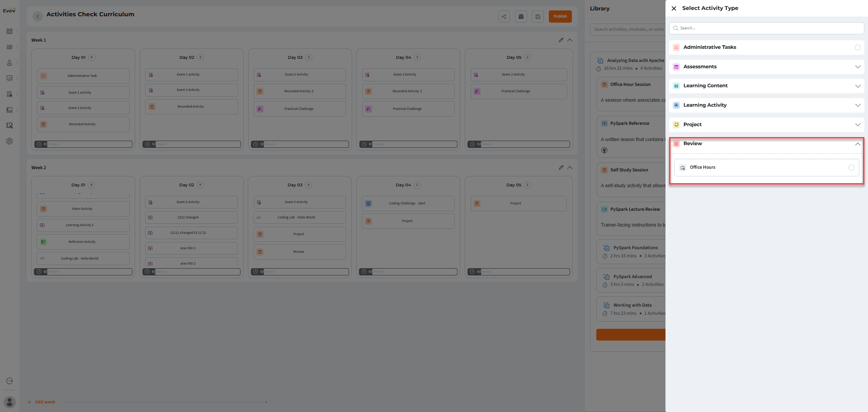The width and height of the screenshot is (868, 412).
Task: Open Working with Data module in Library
Action: click(632, 309)
